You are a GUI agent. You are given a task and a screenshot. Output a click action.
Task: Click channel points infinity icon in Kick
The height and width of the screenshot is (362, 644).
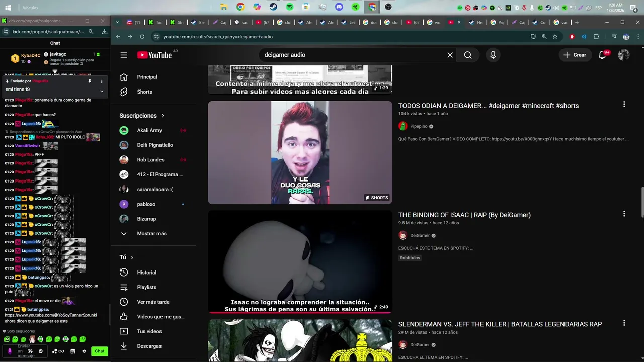pyautogui.click(x=59, y=351)
